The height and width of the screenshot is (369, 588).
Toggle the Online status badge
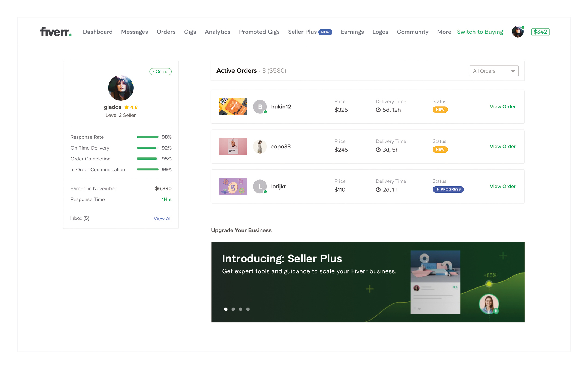click(x=160, y=72)
